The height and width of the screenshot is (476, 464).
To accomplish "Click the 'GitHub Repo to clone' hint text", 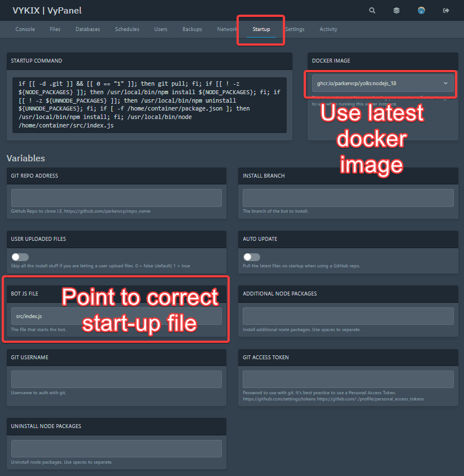I will 81,211.
